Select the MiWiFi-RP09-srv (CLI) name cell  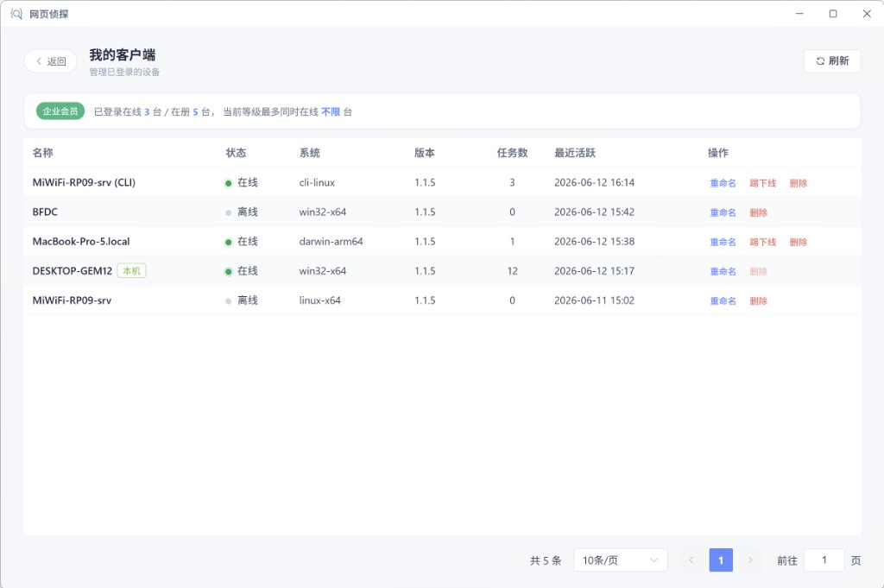tap(84, 183)
